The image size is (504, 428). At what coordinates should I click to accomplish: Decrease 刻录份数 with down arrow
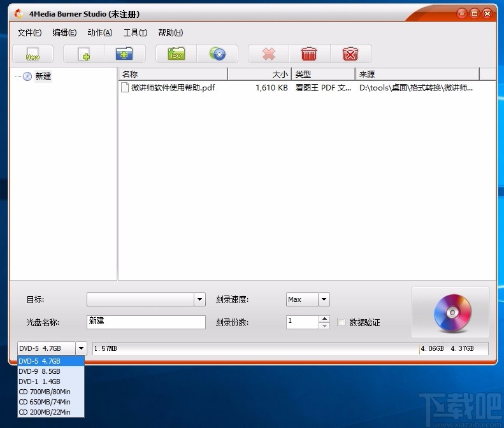[x=324, y=326]
